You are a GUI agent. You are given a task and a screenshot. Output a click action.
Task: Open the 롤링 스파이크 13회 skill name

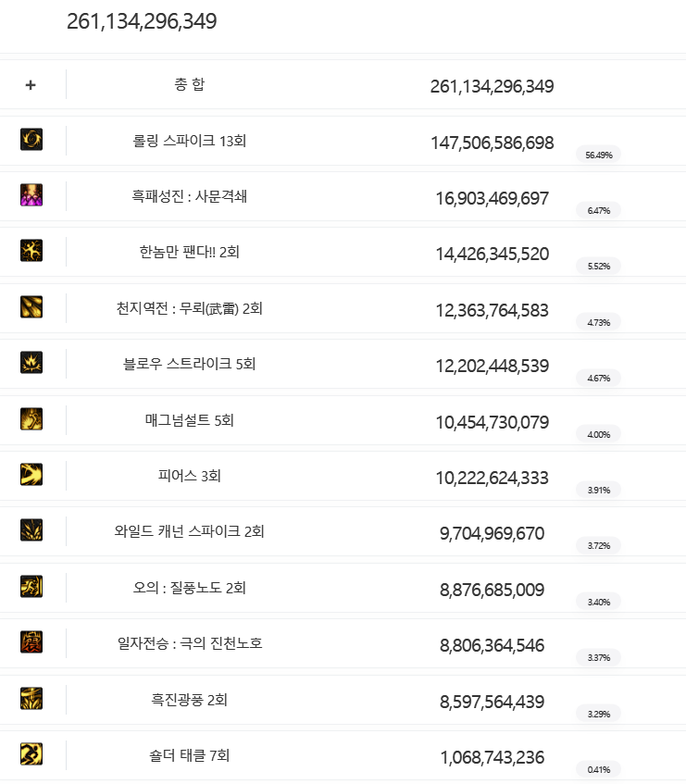[x=190, y=141]
